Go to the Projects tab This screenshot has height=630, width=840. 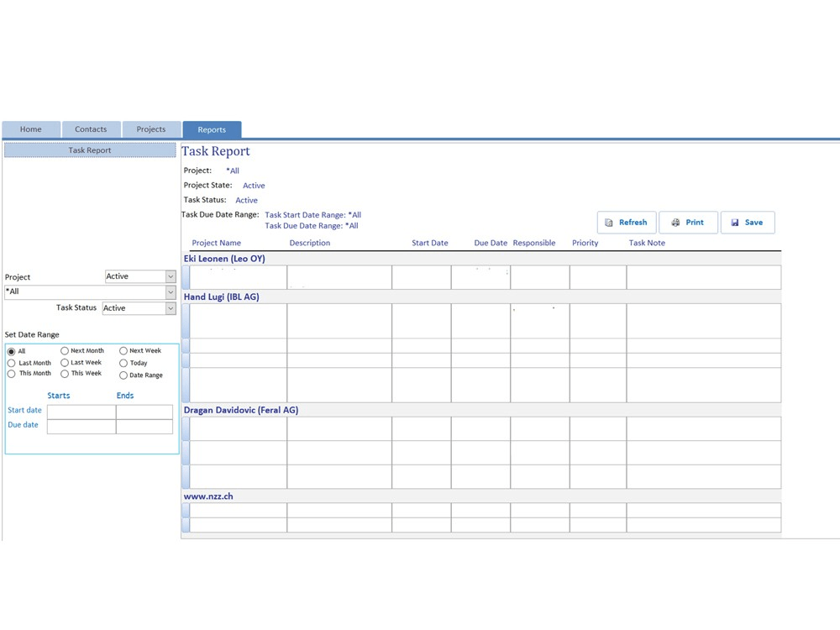(x=151, y=129)
